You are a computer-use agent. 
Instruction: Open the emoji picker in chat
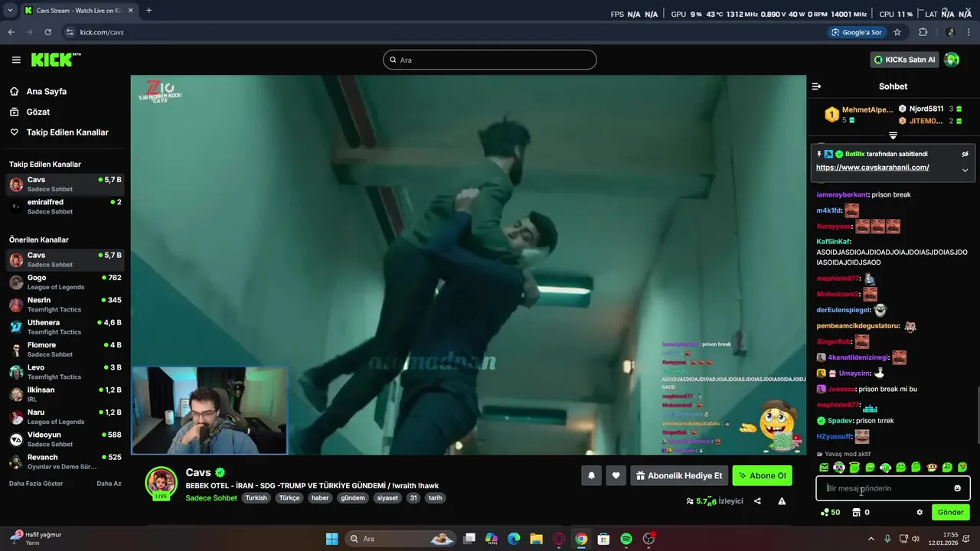[957, 488]
